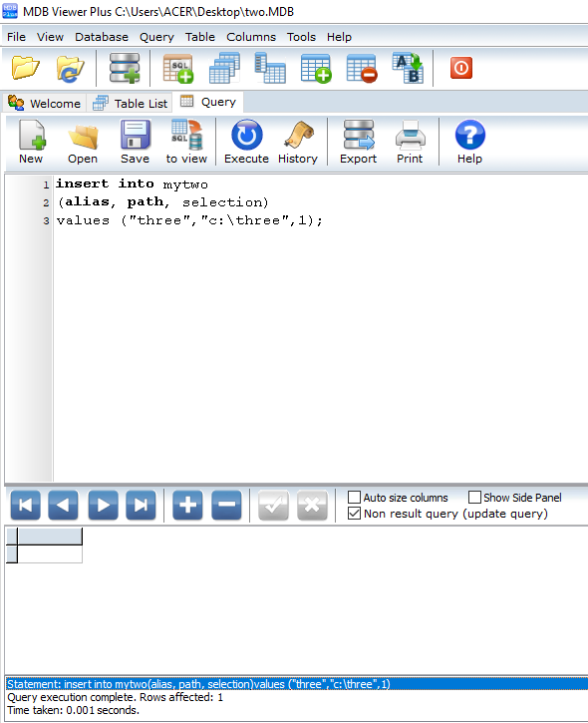Click the Print printer icon

point(410,136)
